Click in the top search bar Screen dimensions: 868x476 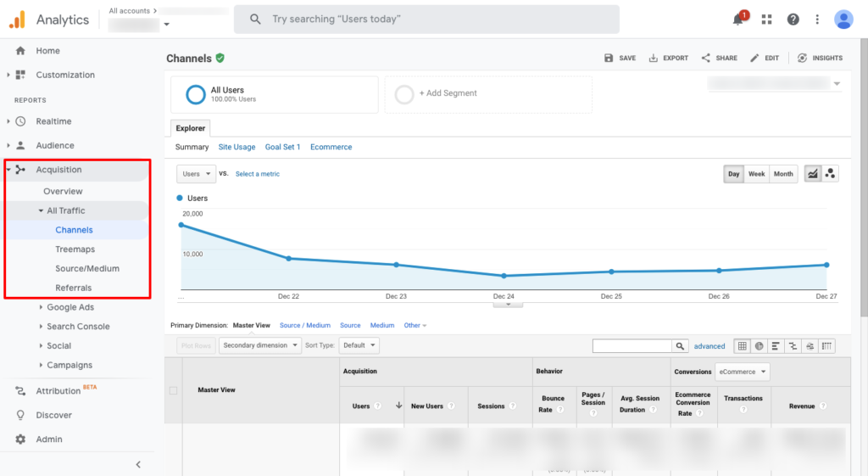click(x=426, y=20)
